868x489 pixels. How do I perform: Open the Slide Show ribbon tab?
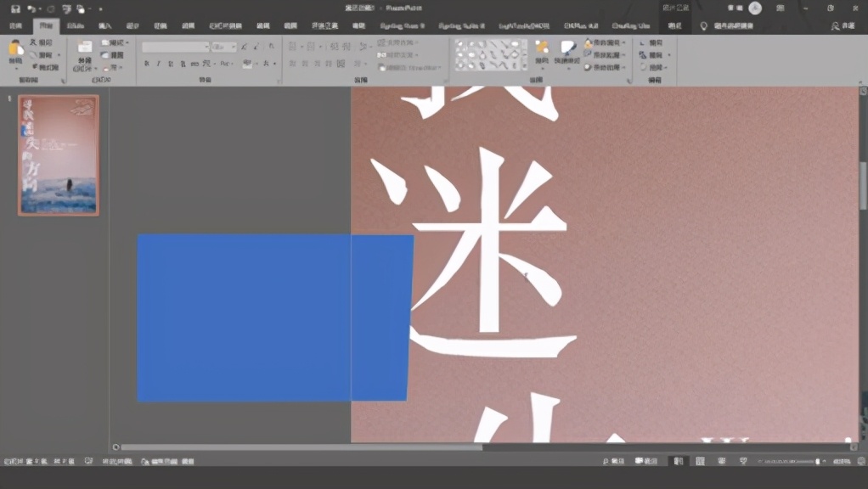[225, 26]
